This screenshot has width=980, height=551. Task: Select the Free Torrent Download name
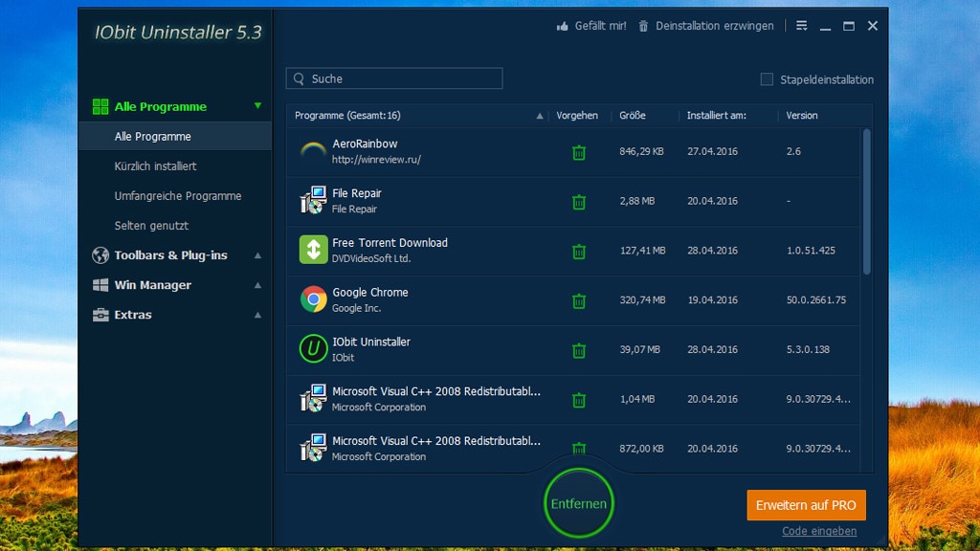tap(390, 243)
